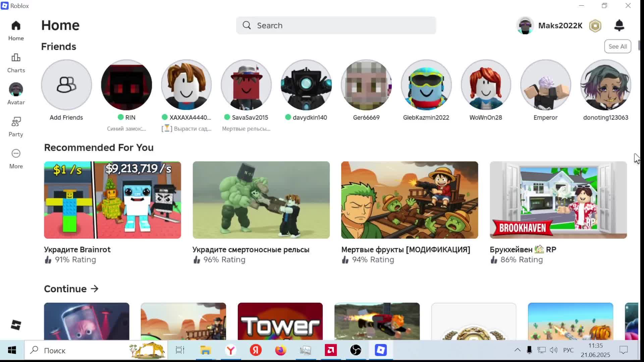Click the volume icon in system tray
644x362 pixels.
click(x=553, y=350)
